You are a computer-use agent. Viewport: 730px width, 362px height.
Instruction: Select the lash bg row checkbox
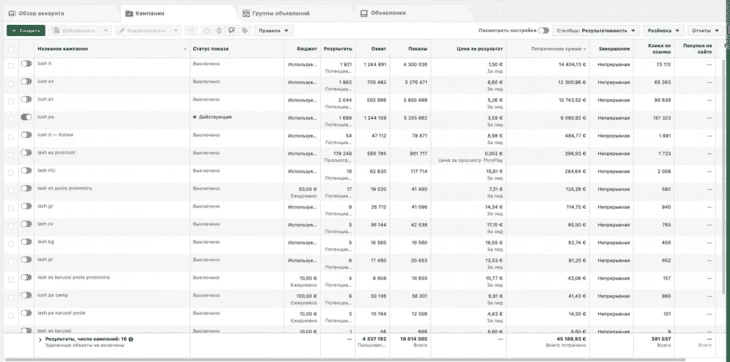(11, 243)
